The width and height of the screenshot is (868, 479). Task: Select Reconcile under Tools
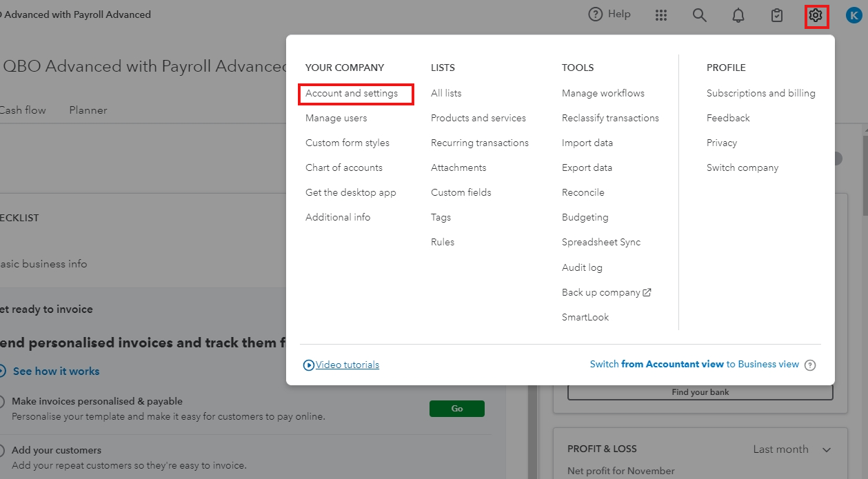click(x=583, y=192)
